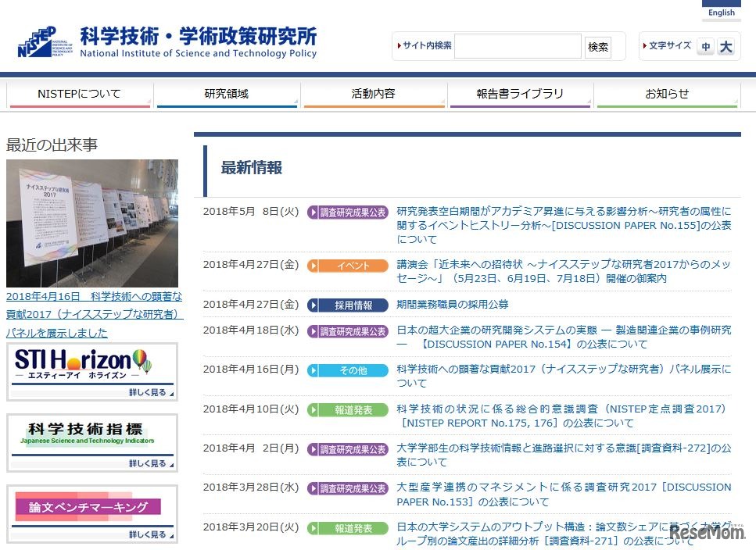This screenshot has width=756, height=550.
Task: Click the date 2018年4月10日(火)
Action: click(251, 409)
